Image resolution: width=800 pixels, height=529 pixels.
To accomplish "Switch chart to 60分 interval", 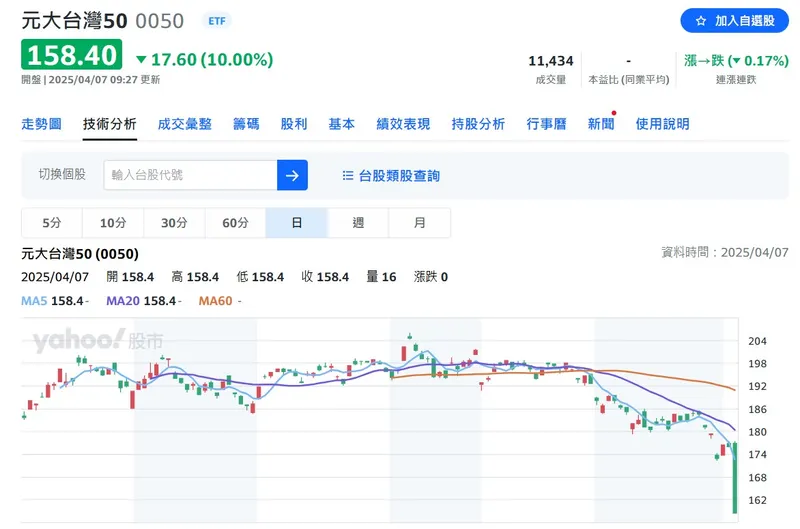I will (235, 223).
